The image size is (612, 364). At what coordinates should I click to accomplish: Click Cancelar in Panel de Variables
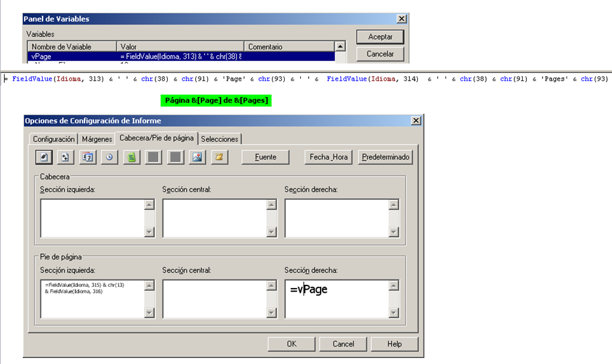[x=380, y=54]
